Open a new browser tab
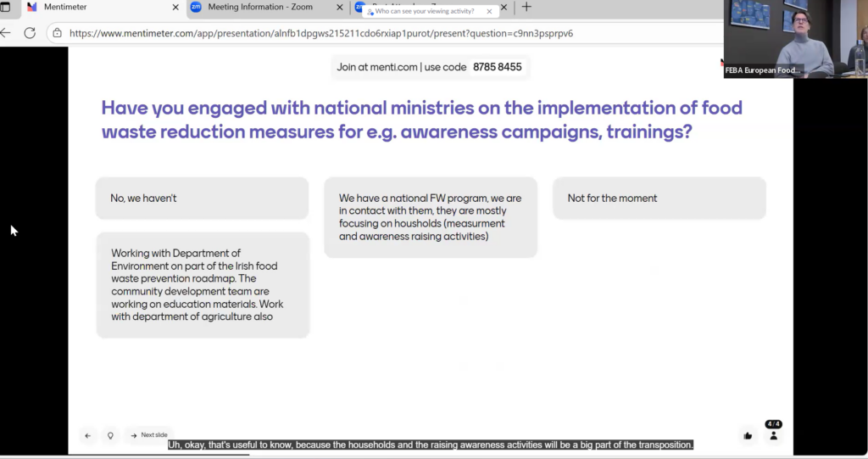Image resolution: width=868 pixels, height=459 pixels. point(526,8)
